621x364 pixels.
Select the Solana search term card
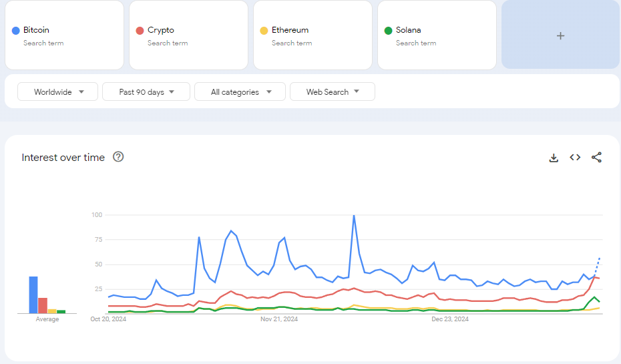[x=437, y=35]
